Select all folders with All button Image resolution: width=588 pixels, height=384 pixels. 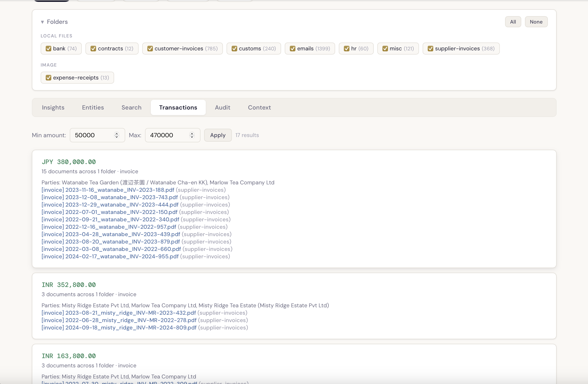[513, 22]
